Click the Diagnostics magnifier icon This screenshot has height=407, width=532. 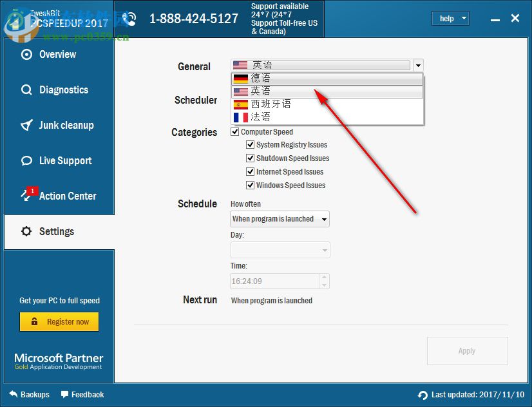pyautogui.click(x=26, y=90)
